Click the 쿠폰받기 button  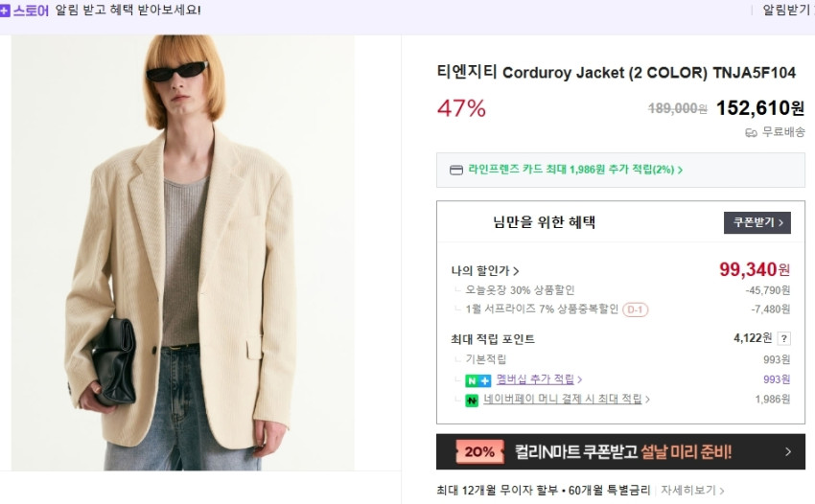click(x=757, y=222)
